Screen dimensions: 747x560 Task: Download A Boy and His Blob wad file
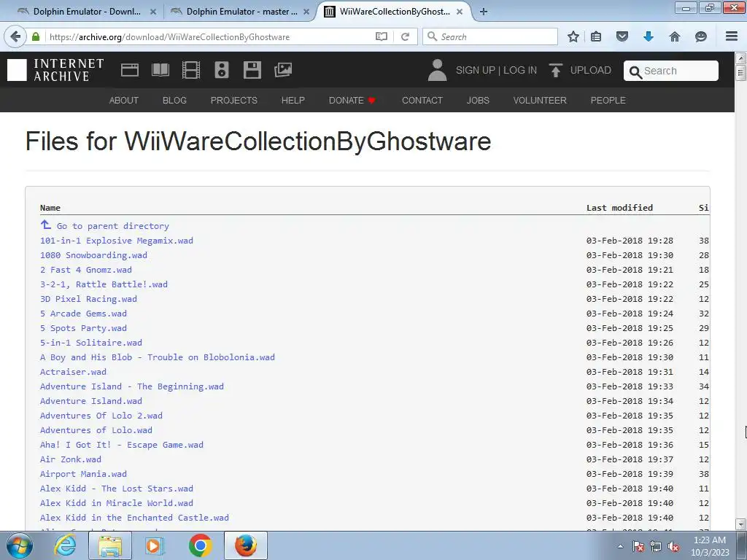158,357
